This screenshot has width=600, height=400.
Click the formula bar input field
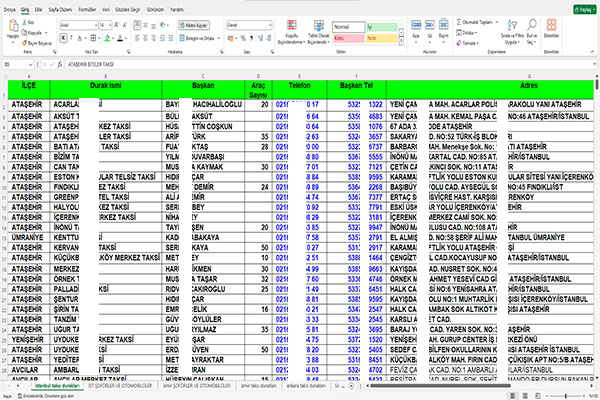329,64
